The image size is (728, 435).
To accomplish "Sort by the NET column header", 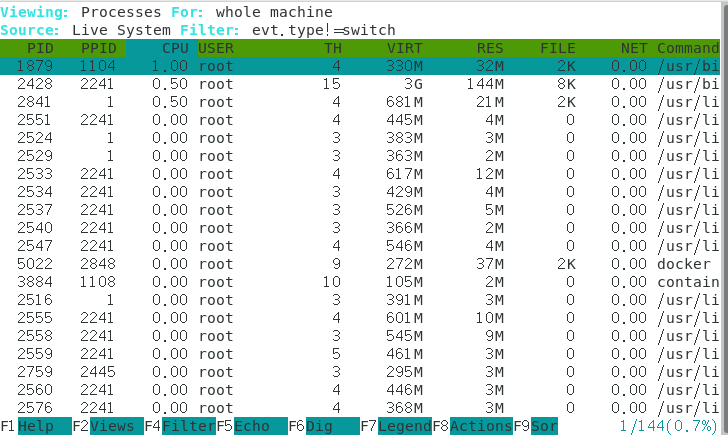I will point(634,48).
